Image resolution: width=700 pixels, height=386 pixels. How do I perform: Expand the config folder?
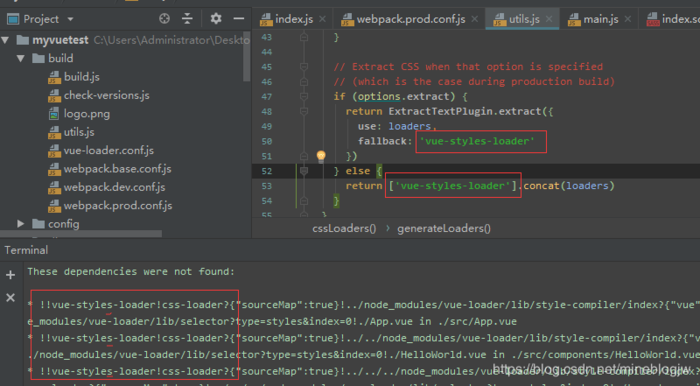pyautogui.click(x=21, y=224)
